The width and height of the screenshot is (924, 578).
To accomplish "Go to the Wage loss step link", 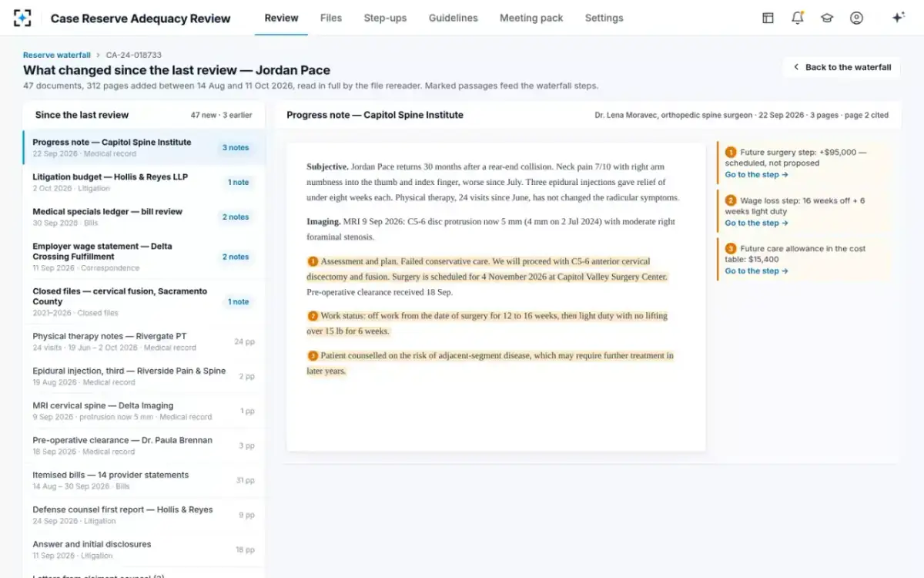I will click(756, 223).
